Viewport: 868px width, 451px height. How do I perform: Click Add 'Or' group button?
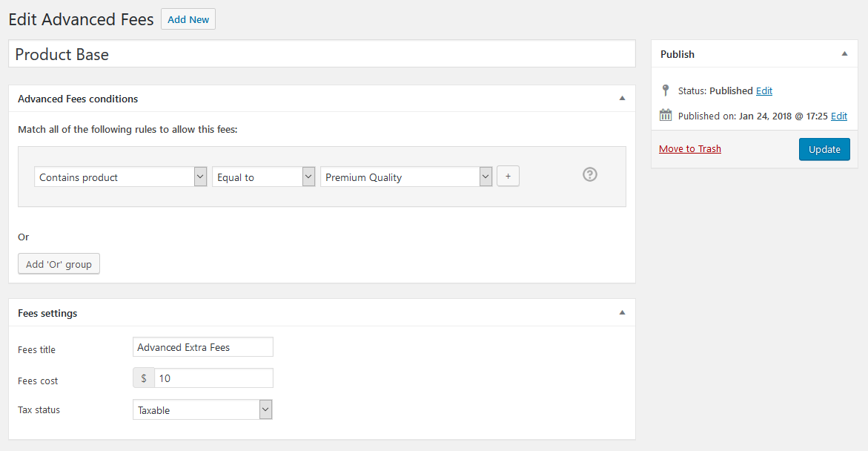point(59,264)
